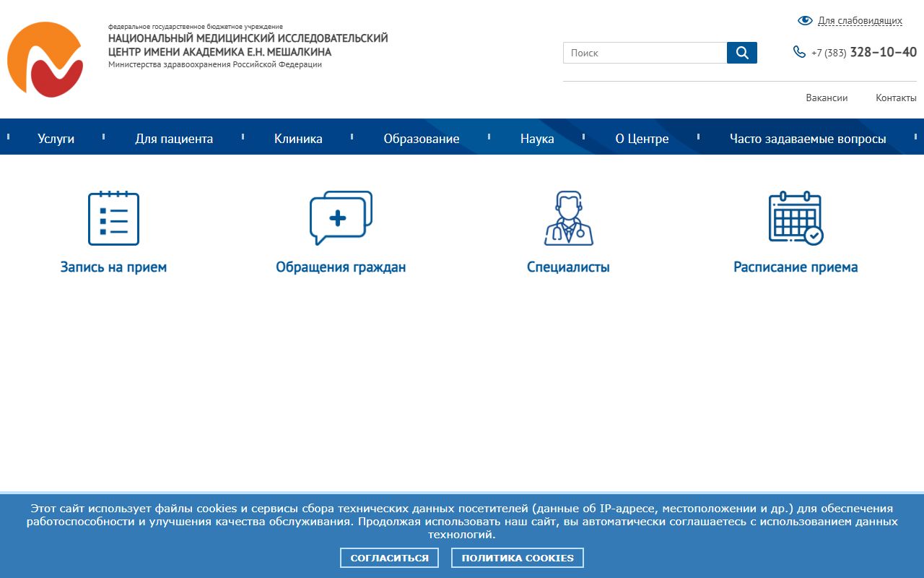Click the checklist icon above Запись на прием
The width and height of the screenshot is (924, 578).
pos(113,218)
